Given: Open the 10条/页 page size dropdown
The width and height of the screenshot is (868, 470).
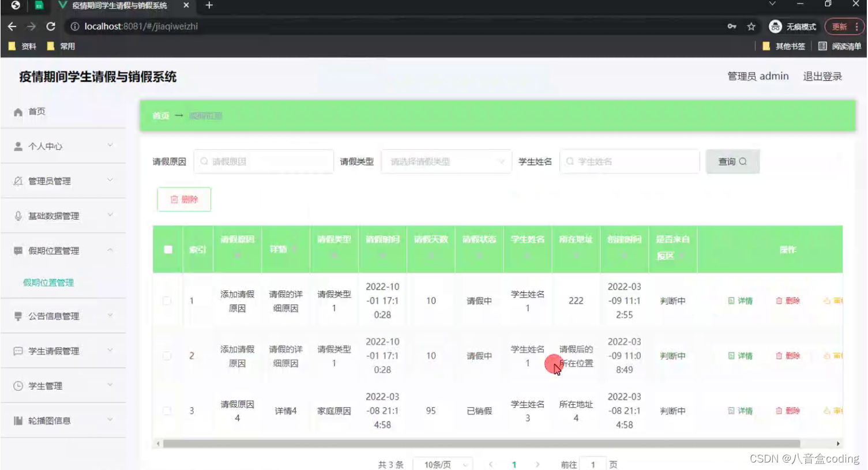Looking at the screenshot, I should [x=443, y=464].
